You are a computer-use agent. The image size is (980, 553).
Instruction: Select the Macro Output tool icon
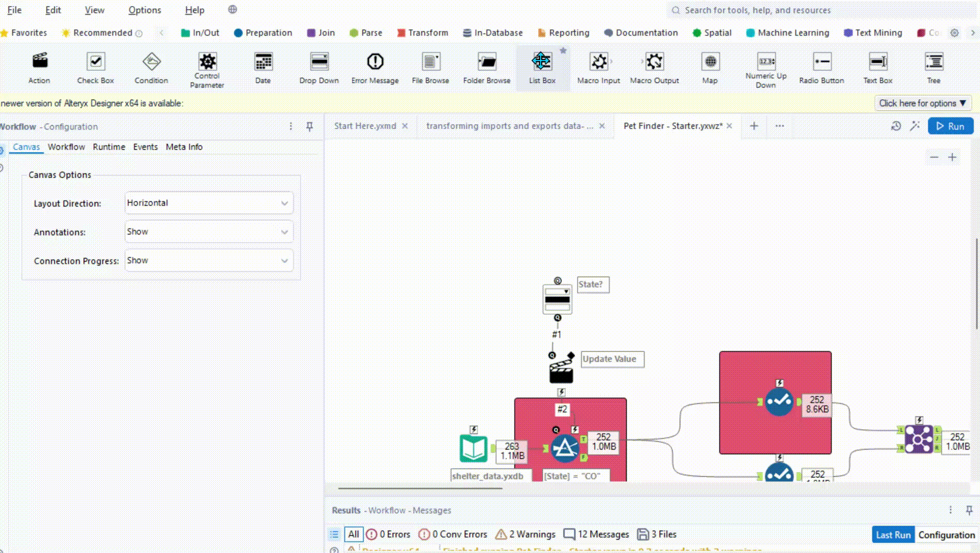[x=655, y=61]
